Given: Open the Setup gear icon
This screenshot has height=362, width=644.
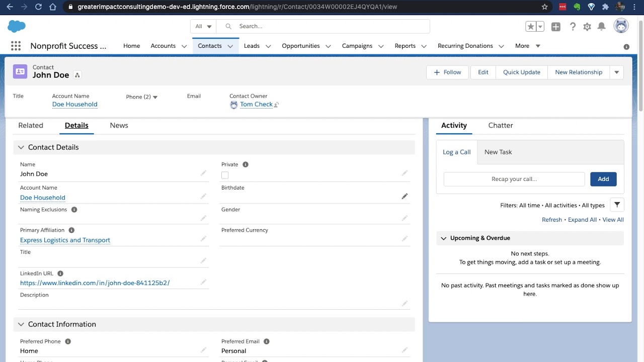Looking at the screenshot, I should (x=587, y=27).
